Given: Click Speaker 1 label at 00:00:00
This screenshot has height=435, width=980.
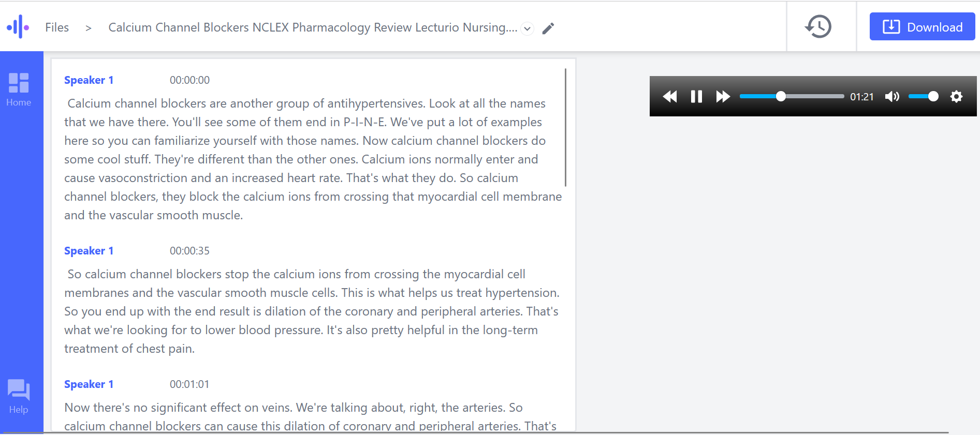Looking at the screenshot, I should (x=89, y=80).
